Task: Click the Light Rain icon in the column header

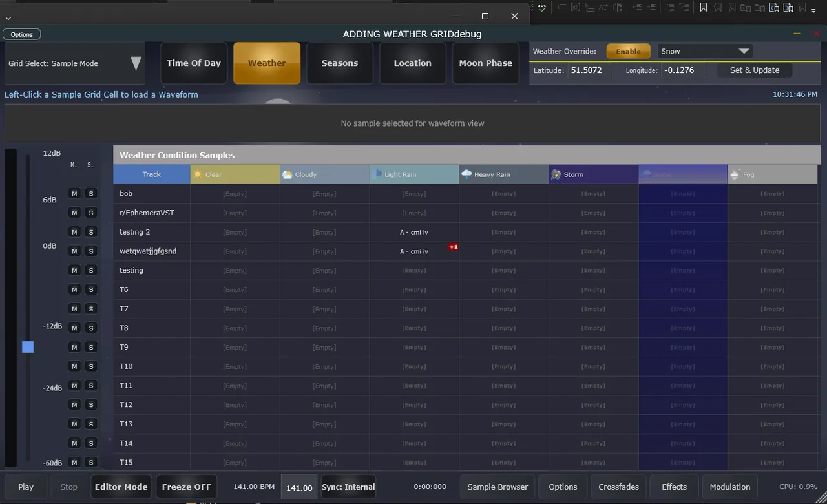Action: tap(377, 174)
